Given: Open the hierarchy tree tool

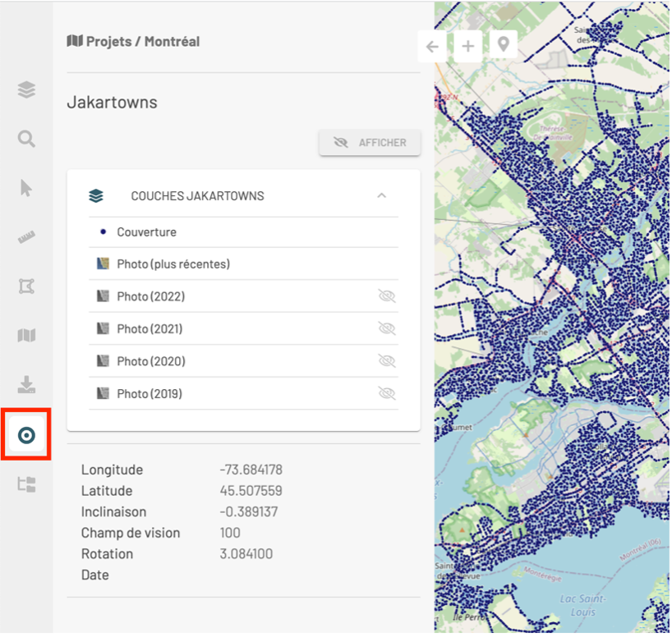Looking at the screenshot, I should (25, 485).
